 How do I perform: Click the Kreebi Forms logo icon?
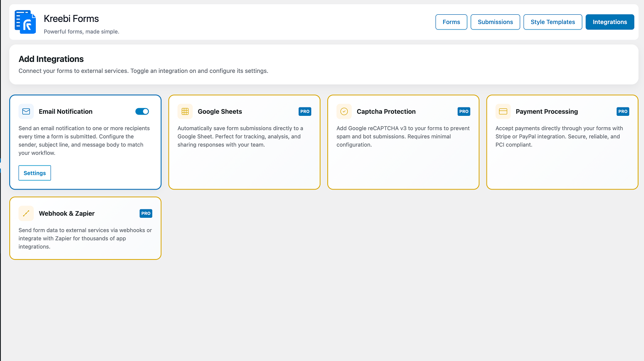[x=25, y=22]
